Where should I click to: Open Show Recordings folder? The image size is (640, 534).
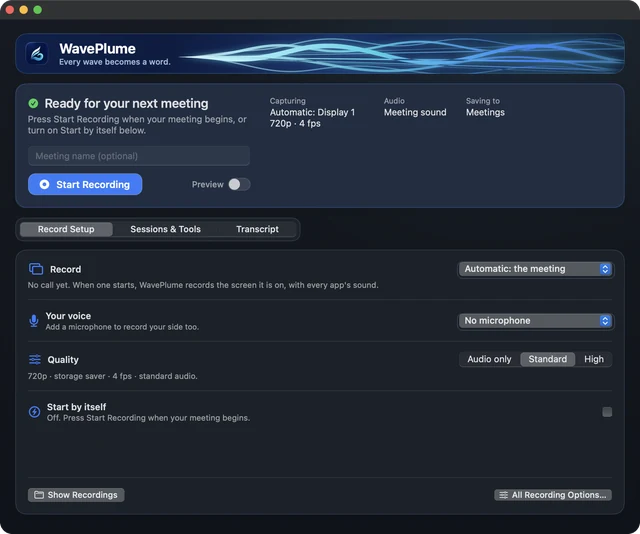(76, 495)
